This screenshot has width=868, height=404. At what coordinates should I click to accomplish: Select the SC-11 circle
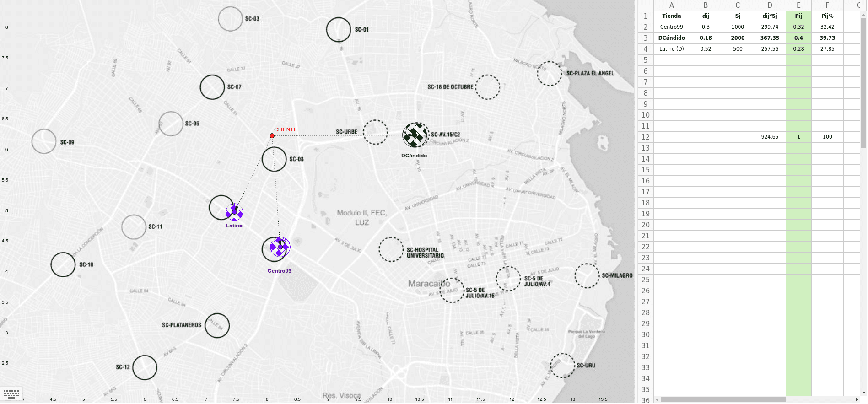134,227
